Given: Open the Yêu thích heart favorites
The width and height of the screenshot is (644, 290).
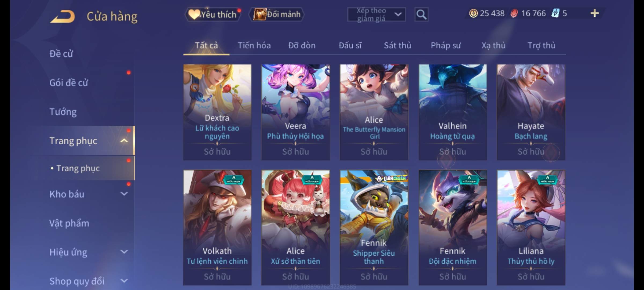Looking at the screenshot, I should (x=213, y=14).
